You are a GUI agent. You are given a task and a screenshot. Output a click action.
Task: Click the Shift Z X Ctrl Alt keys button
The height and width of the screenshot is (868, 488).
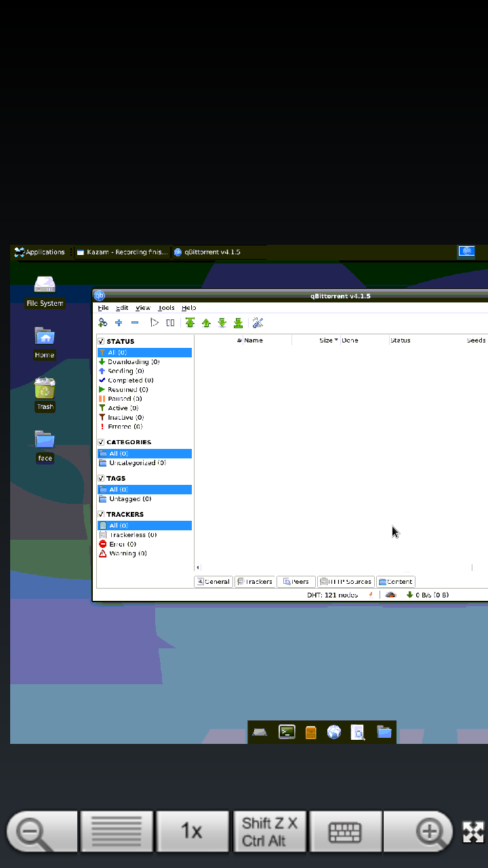click(270, 831)
